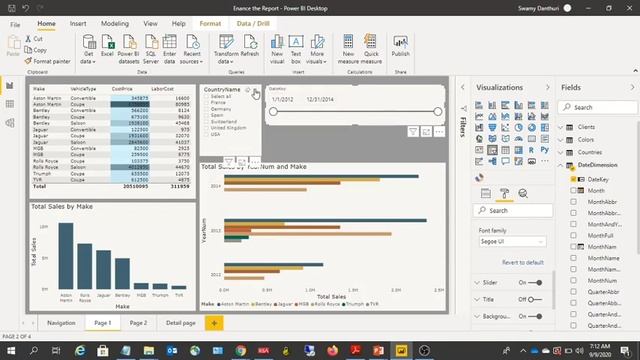Click Revert to default link
640x360 pixels.
pyautogui.click(x=522, y=262)
